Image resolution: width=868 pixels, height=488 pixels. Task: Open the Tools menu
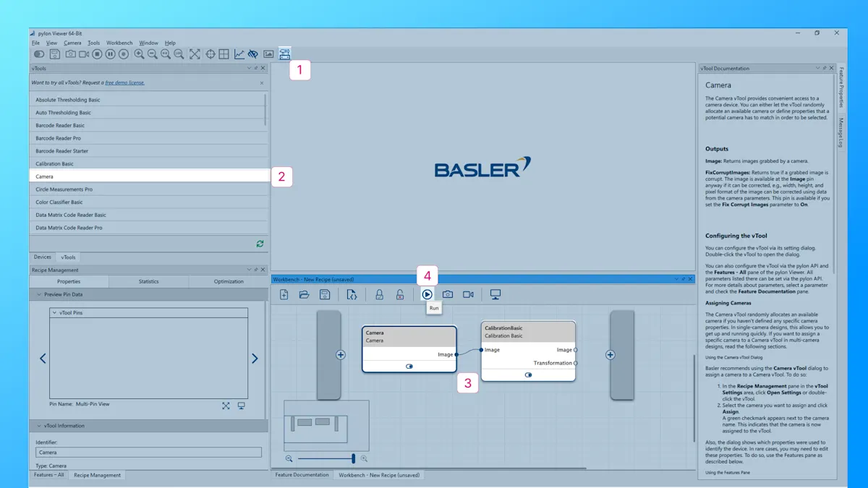94,43
